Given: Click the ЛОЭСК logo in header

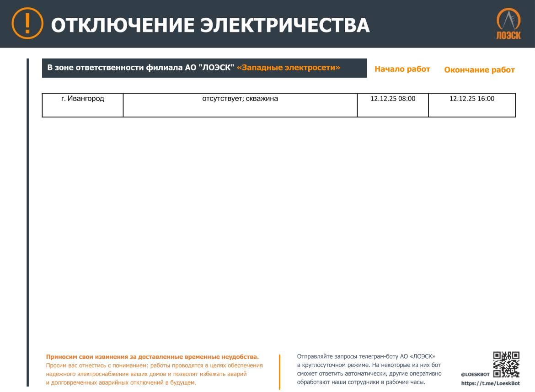Looking at the screenshot, I should (508, 24).
